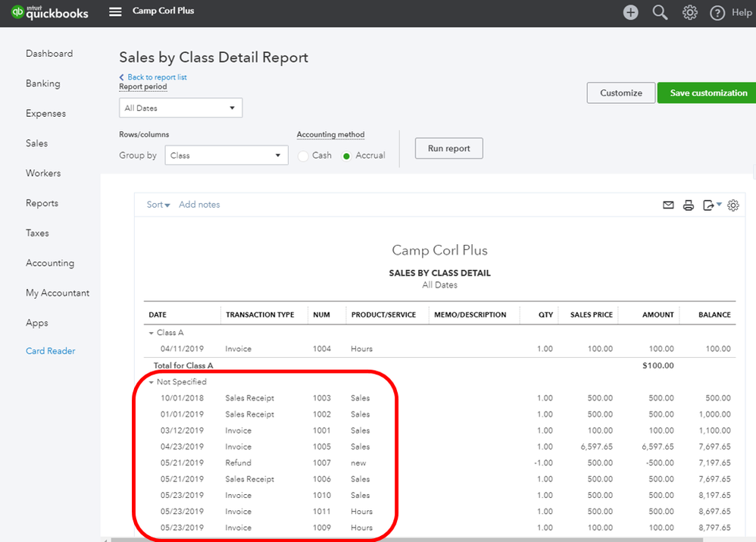This screenshot has height=542, width=756.
Task: Open the Group by Class dropdown
Action: pos(226,155)
